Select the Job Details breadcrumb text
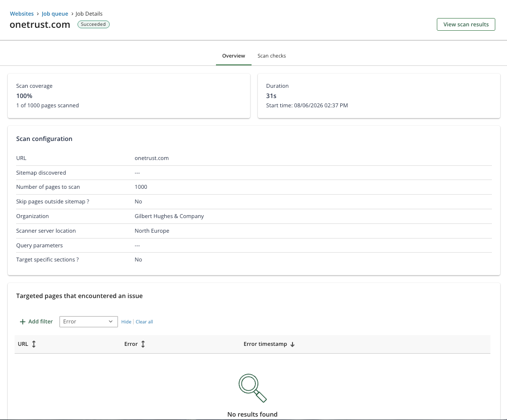The height and width of the screenshot is (420, 507). (89, 14)
